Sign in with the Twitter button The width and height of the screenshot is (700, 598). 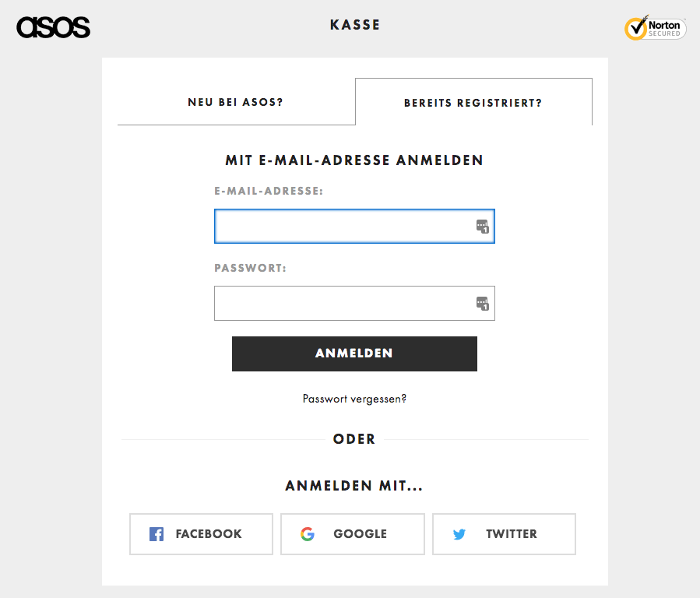pos(504,533)
